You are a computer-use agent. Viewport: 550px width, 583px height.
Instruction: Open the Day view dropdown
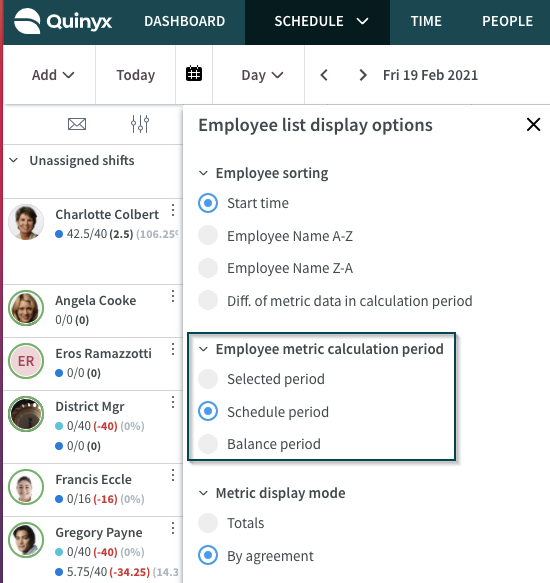click(x=262, y=75)
